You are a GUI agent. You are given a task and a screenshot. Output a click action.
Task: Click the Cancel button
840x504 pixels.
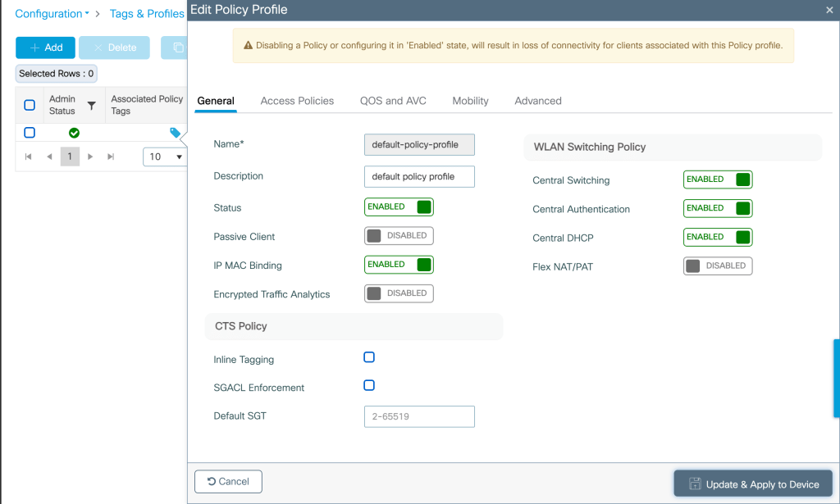point(228,481)
